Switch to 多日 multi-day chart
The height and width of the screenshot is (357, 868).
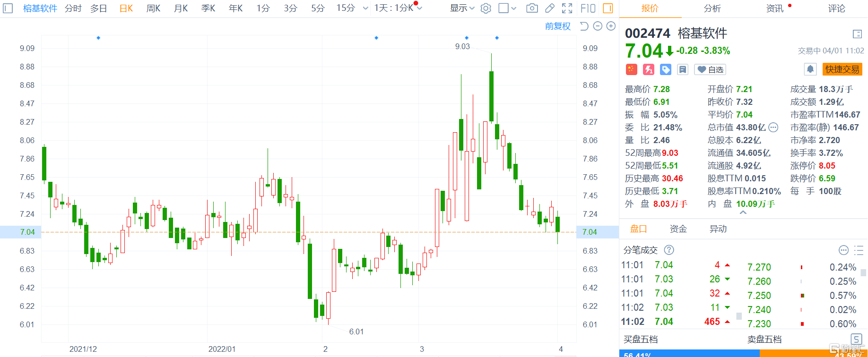(x=98, y=8)
